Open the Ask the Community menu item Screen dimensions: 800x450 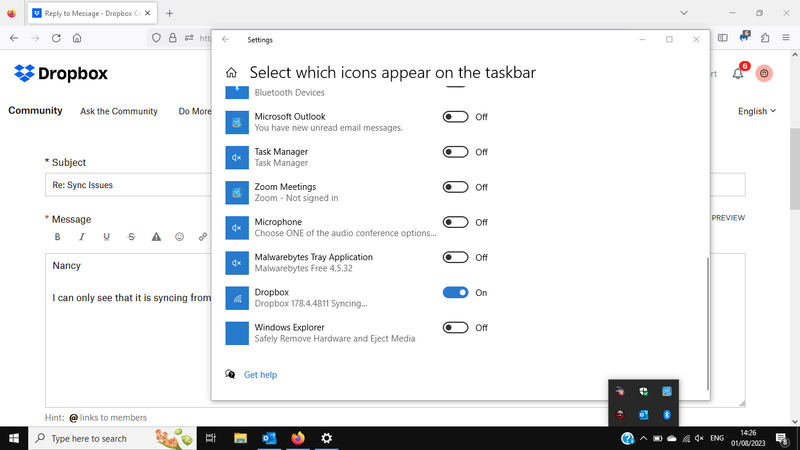[119, 111]
